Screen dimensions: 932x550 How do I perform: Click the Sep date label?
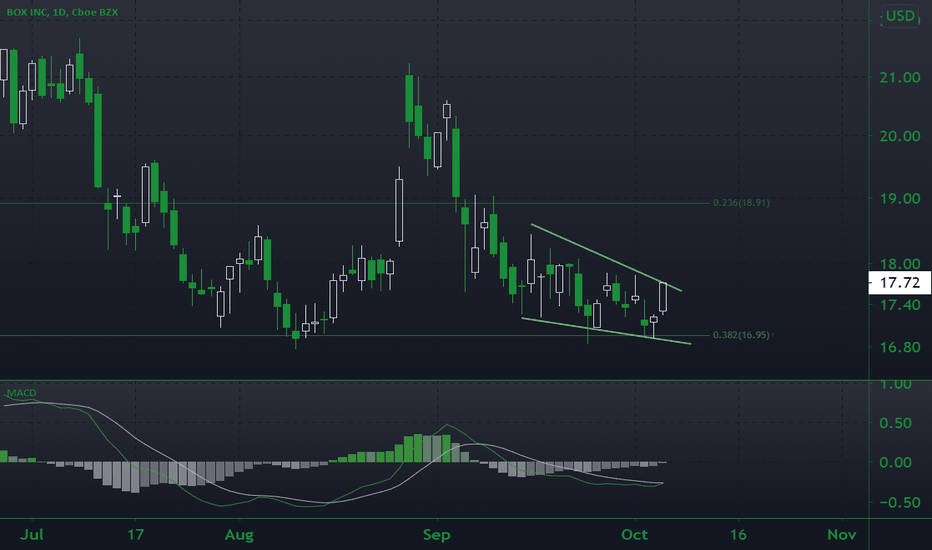[x=436, y=535]
